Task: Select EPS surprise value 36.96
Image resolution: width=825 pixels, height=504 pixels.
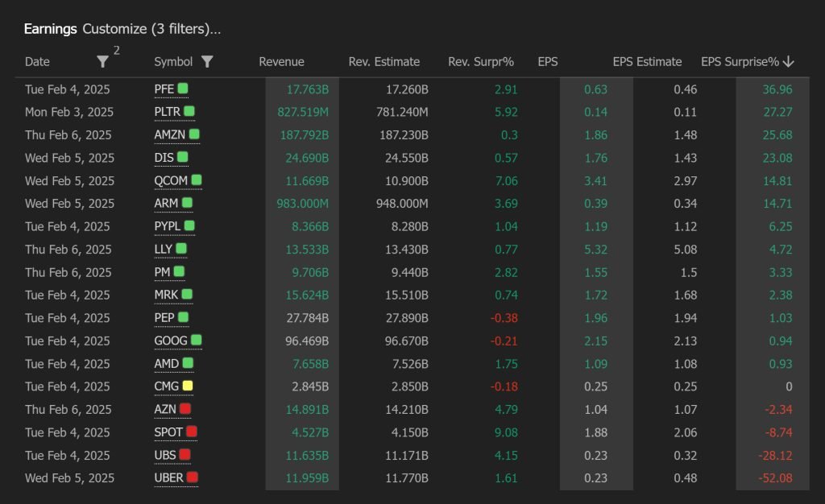Action: [x=777, y=90]
